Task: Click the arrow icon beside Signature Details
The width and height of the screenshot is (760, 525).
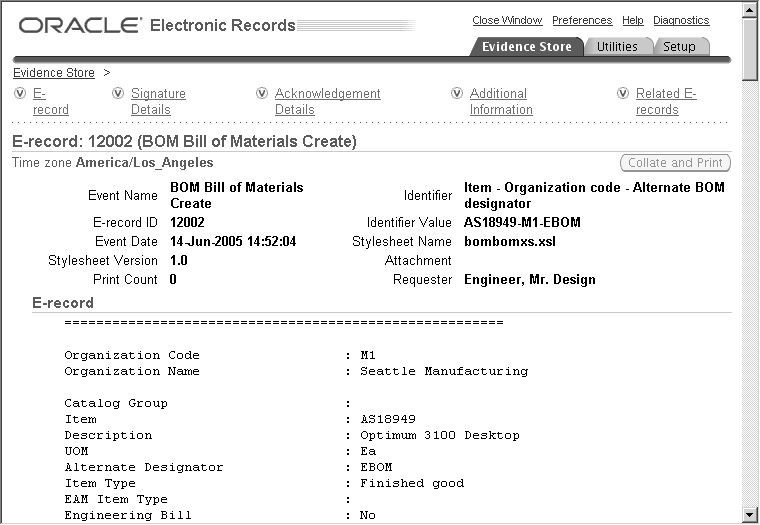Action: click(x=118, y=93)
